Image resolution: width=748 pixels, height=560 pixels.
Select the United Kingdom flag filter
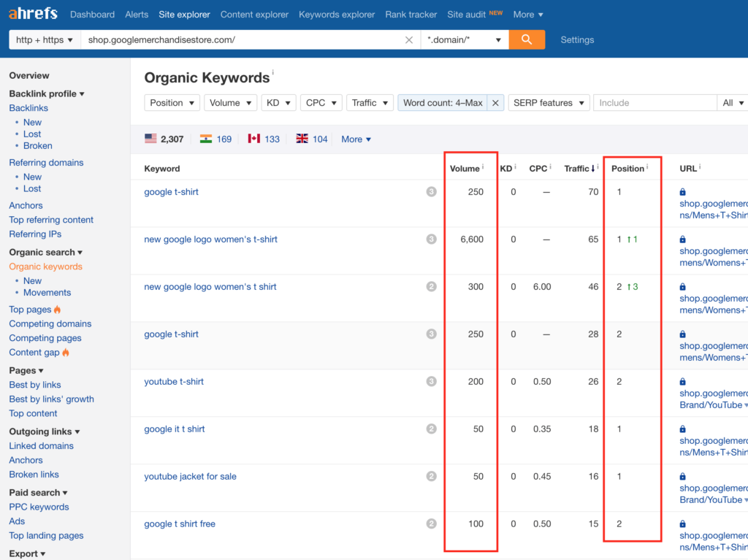click(304, 138)
